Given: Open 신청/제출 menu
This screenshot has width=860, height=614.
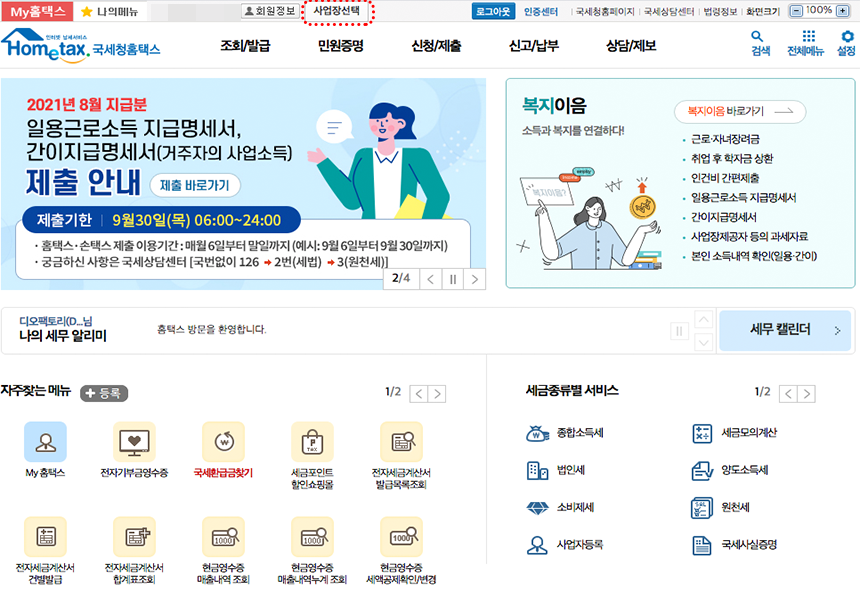Looking at the screenshot, I should pos(436,46).
